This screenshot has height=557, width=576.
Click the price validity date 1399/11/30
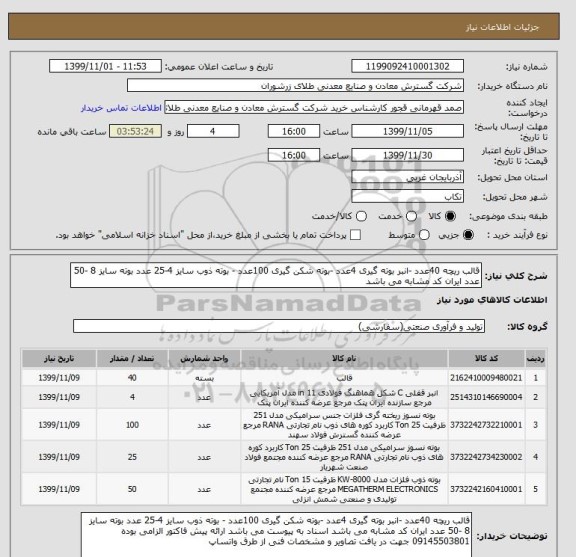[x=407, y=155]
